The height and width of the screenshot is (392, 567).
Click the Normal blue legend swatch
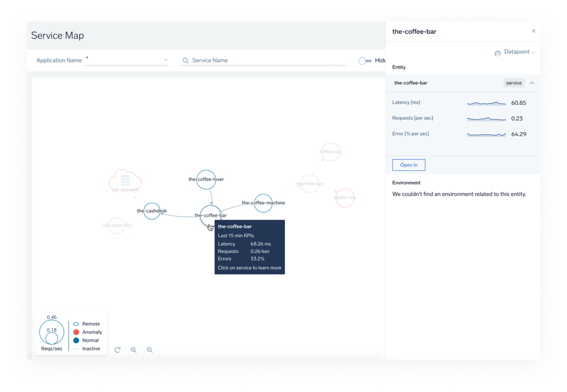[x=76, y=340]
